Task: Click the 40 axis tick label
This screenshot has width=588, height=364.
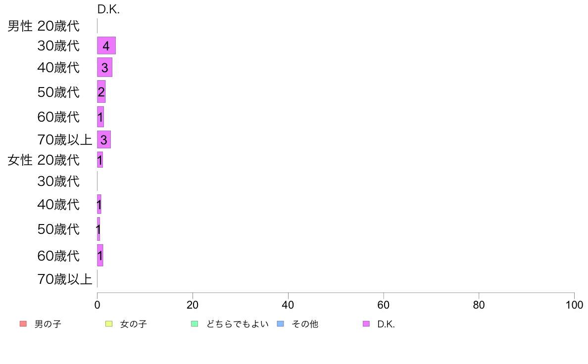Action: coord(288,305)
